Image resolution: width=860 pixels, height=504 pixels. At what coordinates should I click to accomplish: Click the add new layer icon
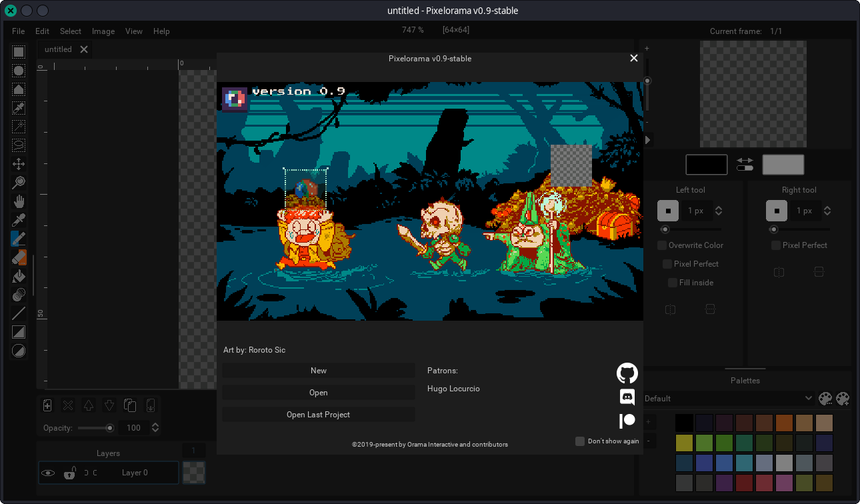tap(47, 405)
